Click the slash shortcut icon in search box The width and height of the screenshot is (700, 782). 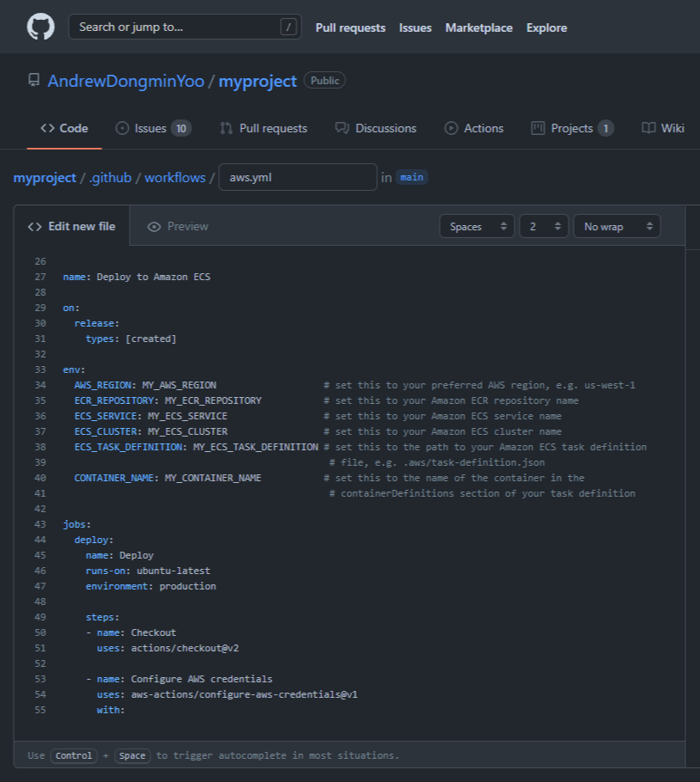[289, 27]
